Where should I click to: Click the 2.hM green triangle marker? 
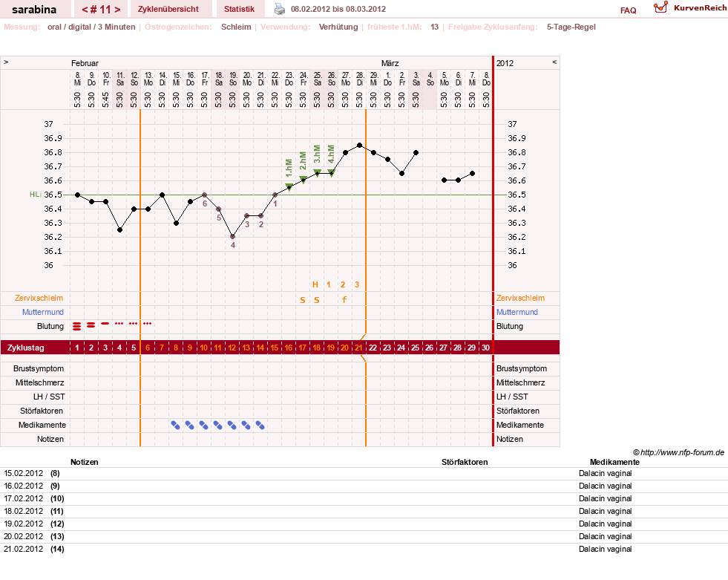coord(303,180)
